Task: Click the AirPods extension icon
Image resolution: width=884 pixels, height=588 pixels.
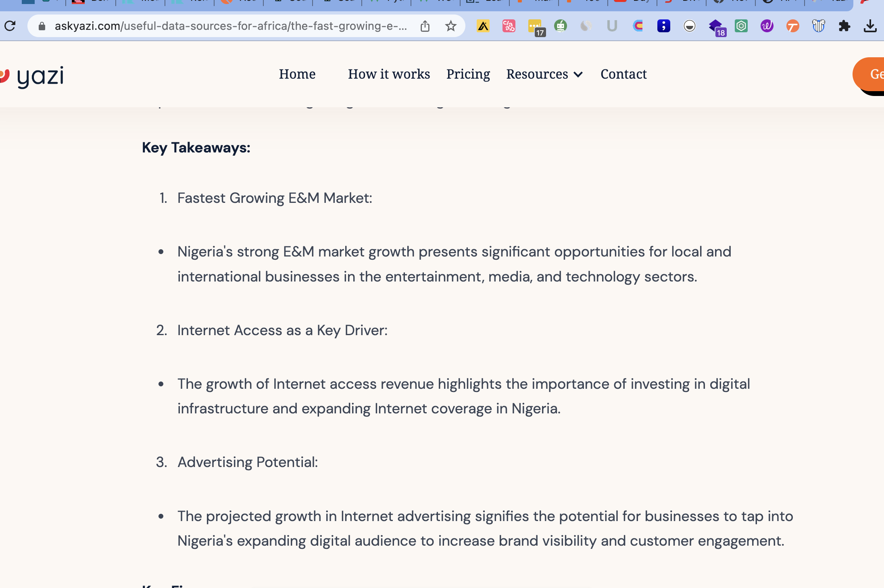Action: click(818, 26)
